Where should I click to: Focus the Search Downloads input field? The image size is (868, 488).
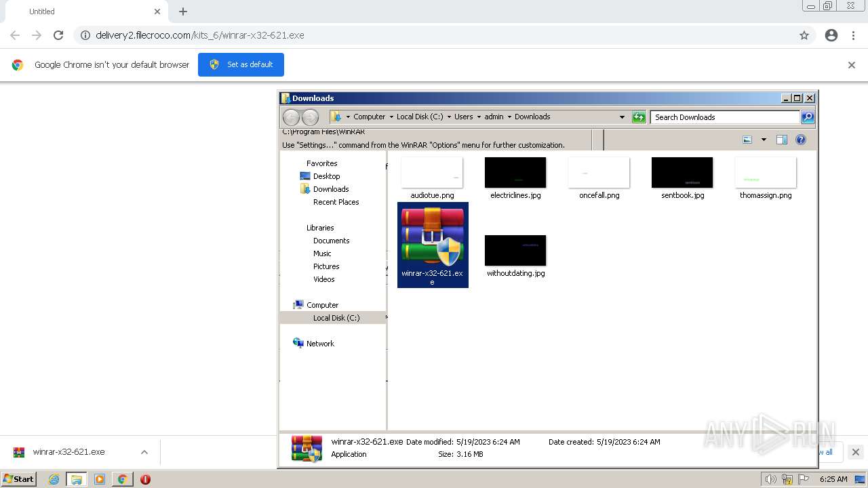(725, 117)
